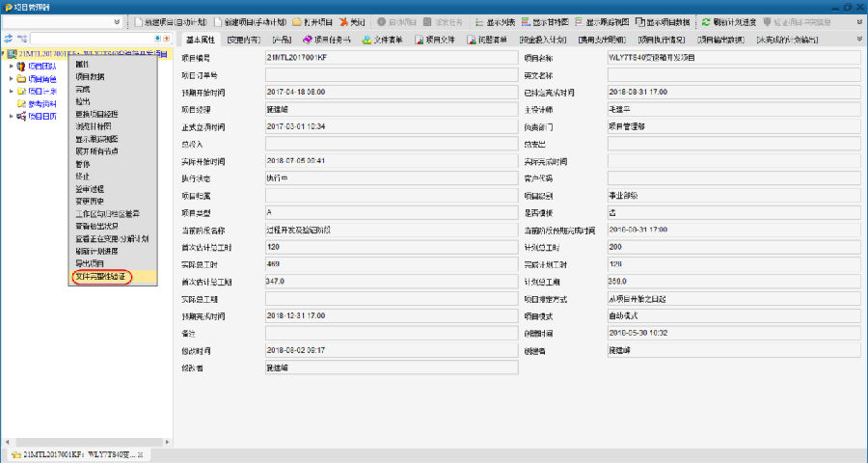The height and width of the screenshot is (463, 868).
Task: Open the [项目输出数据] tab
Action: (720, 40)
